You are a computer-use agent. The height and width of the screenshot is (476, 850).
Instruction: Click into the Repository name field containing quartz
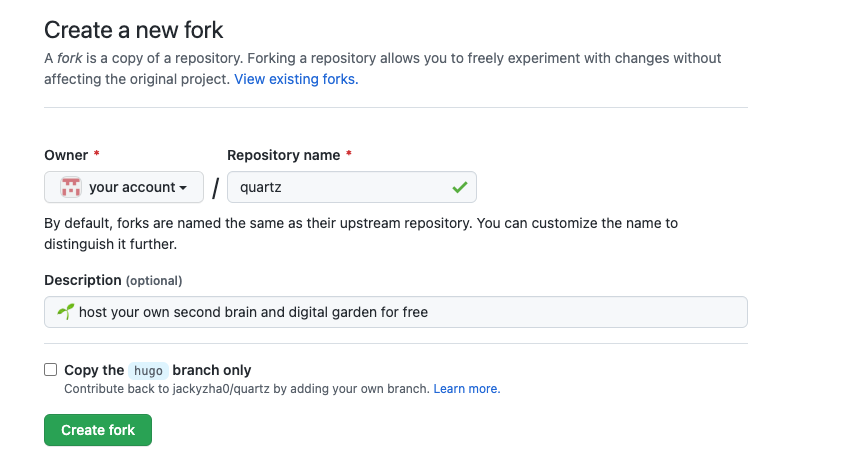[335, 187]
